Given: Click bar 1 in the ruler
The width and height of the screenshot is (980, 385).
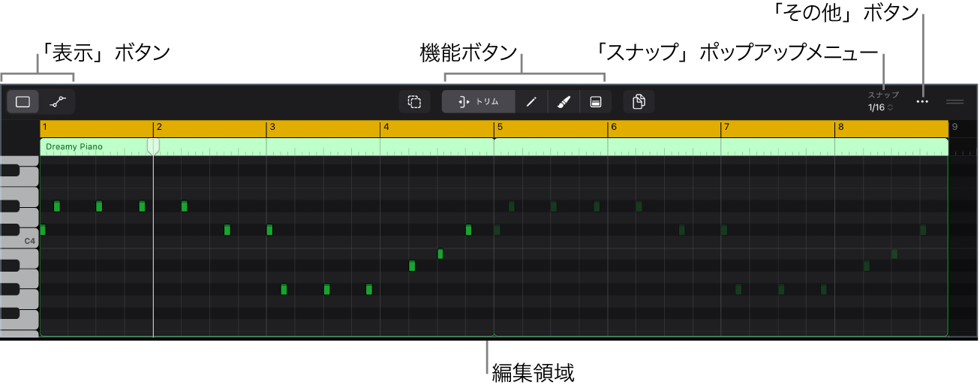Looking at the screenshot, I should [x=46, y=127].
